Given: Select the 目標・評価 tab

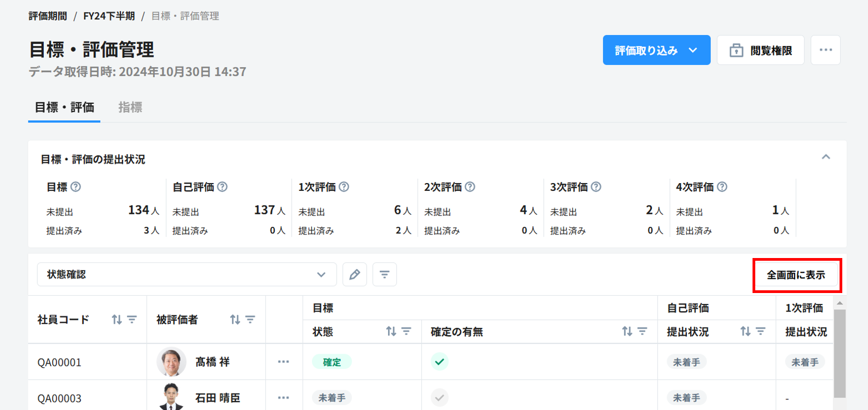Looking at the screenshot, I should click(x=64, y=107).
